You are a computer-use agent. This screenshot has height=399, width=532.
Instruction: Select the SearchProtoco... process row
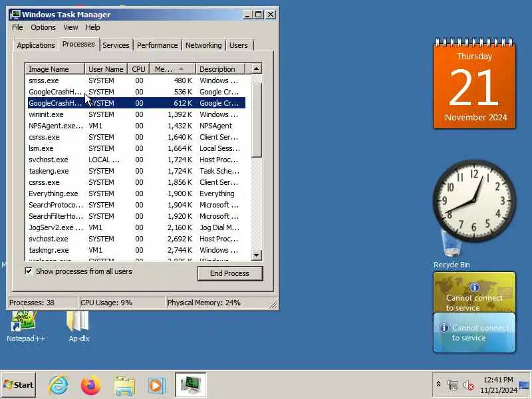tap(136, 205)
